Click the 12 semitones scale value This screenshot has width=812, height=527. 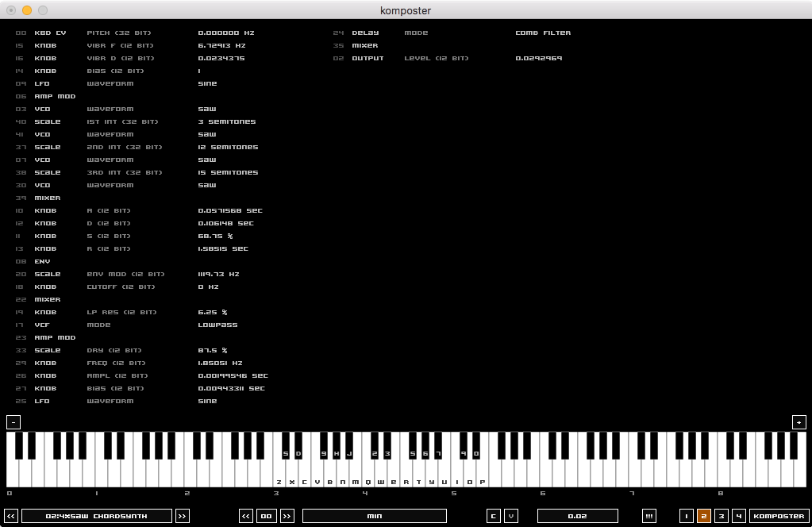coord(228,147)
